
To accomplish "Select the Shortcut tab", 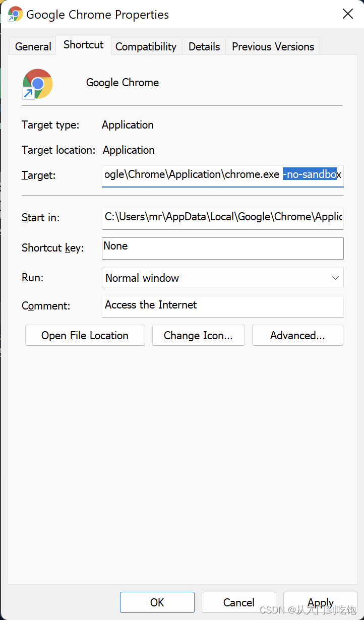I will [x=84, y=44].
